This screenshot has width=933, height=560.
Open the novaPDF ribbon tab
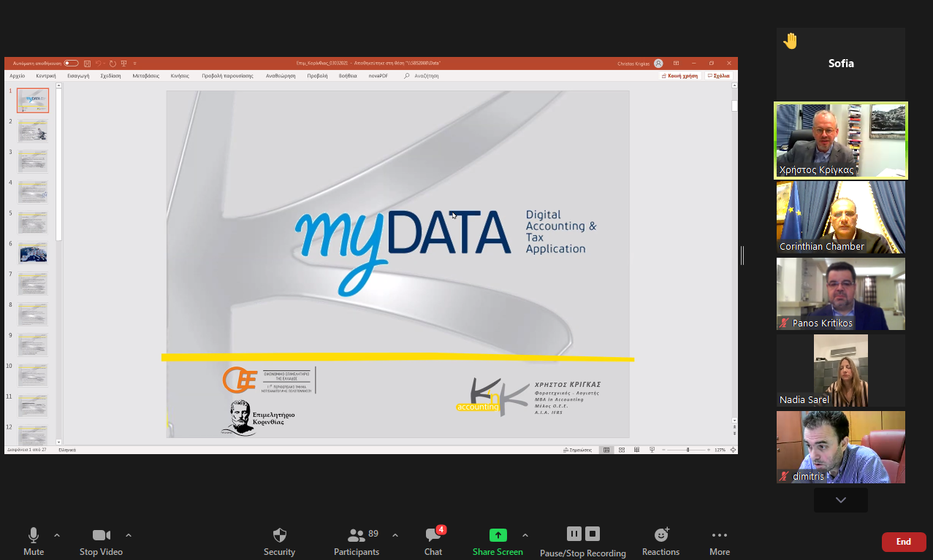(378, 76)
